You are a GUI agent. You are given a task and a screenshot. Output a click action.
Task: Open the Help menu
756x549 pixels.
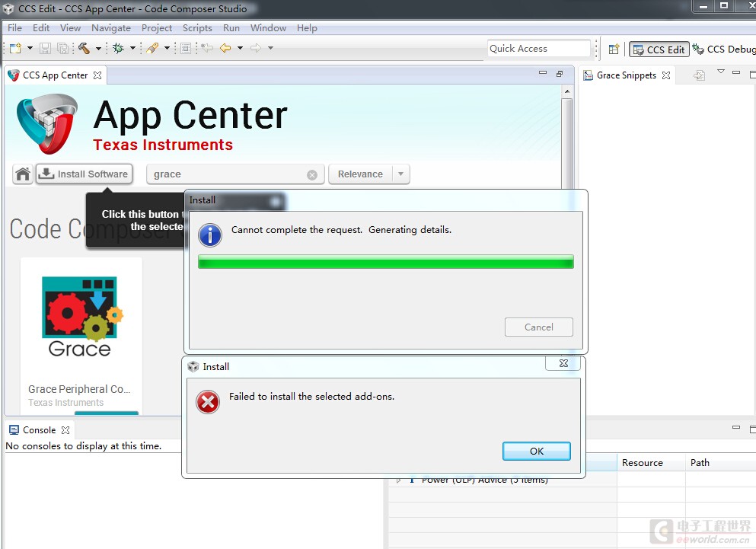click(307, 28)
